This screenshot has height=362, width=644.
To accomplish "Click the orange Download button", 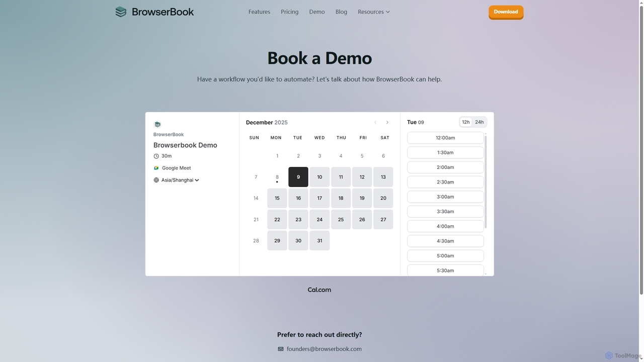I will [x=506, y=12].
